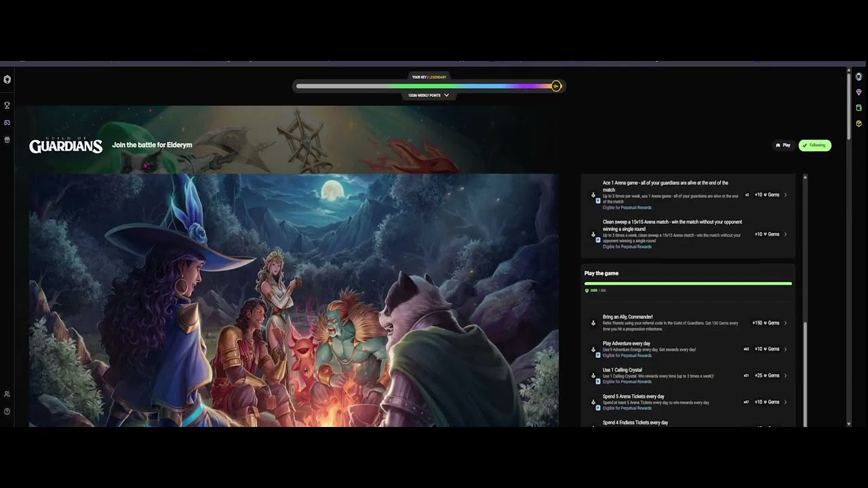Screen dimensions: 868x488
Task: Expand the 'Play Adventure every day' chevron
Action: point(785,349)
